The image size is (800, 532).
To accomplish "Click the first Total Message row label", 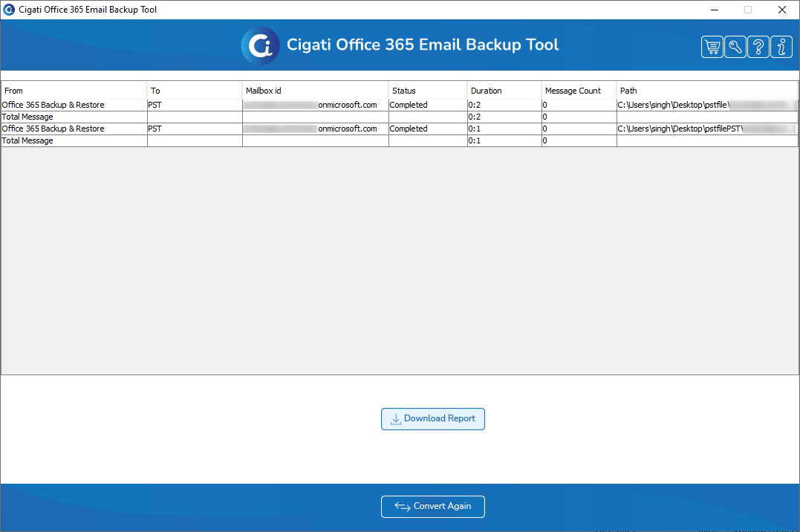I will 27,117.
